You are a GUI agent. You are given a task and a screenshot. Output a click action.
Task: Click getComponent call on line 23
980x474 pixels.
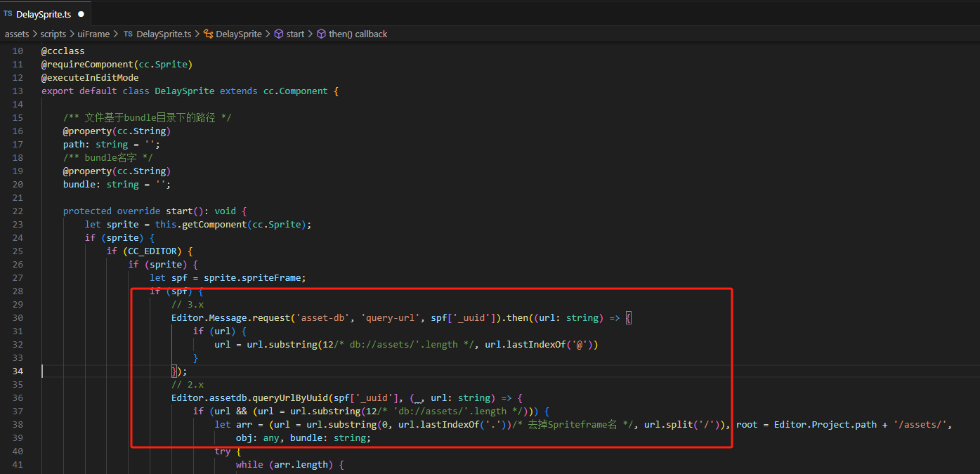[214, 224]
